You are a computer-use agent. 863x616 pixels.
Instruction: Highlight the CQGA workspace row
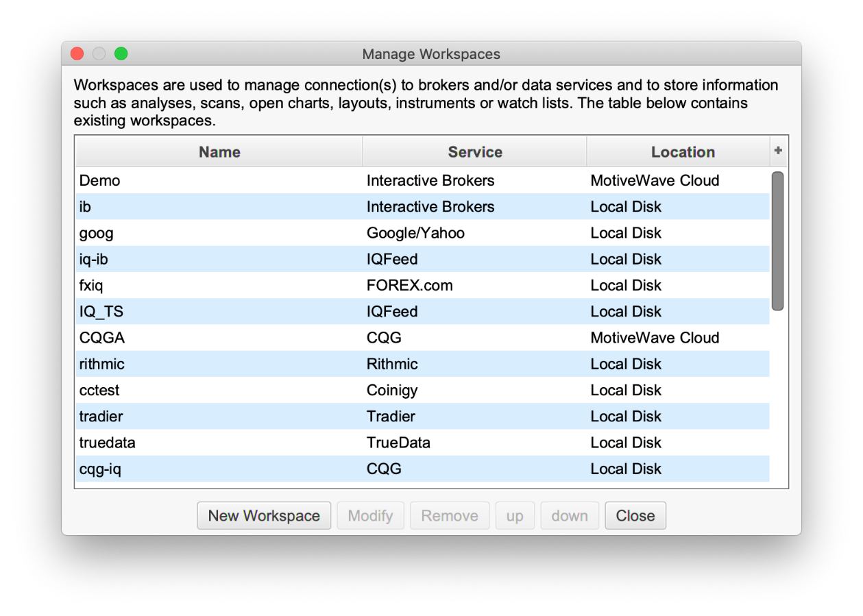click(102, 338)
